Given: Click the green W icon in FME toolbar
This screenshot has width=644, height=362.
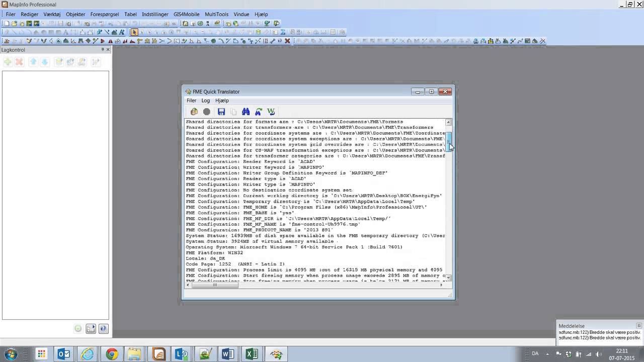Looking at the screenshot, I should [x=271, y=112].
